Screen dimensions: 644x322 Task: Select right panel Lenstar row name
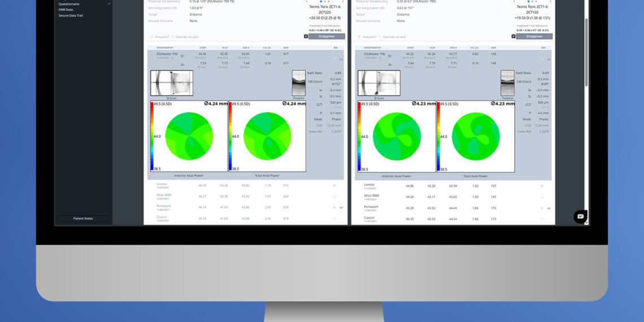click(x=369, y=185)
